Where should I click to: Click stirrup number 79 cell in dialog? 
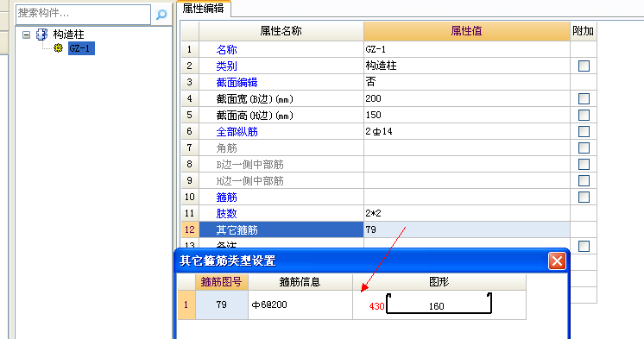(221, 305)
